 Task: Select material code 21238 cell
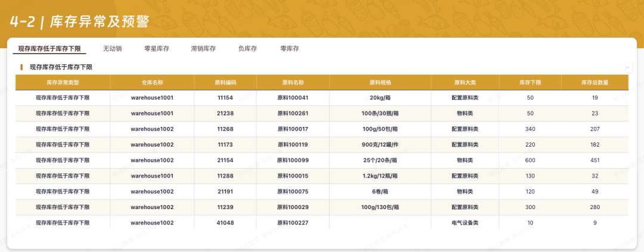(x=225, y=113)
